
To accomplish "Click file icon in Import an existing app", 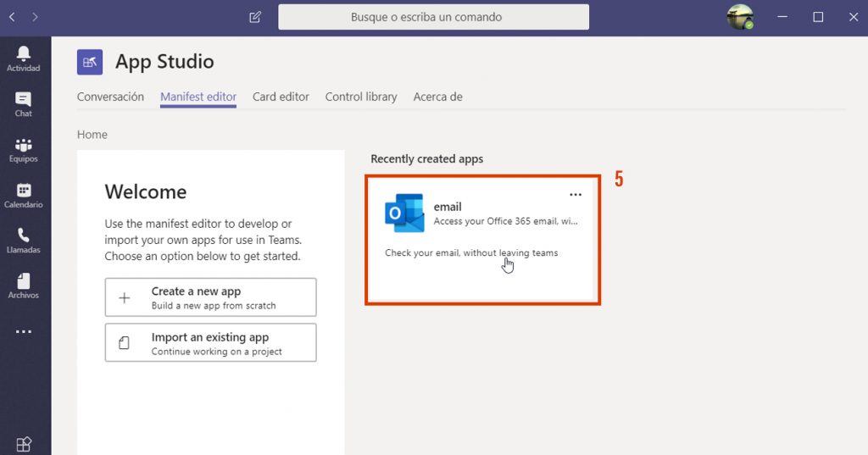I will (125, 343).
